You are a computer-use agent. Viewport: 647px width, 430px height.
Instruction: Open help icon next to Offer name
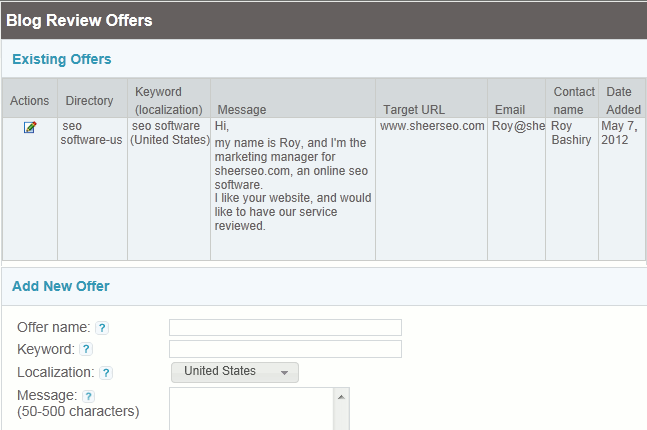pos(102,328)
